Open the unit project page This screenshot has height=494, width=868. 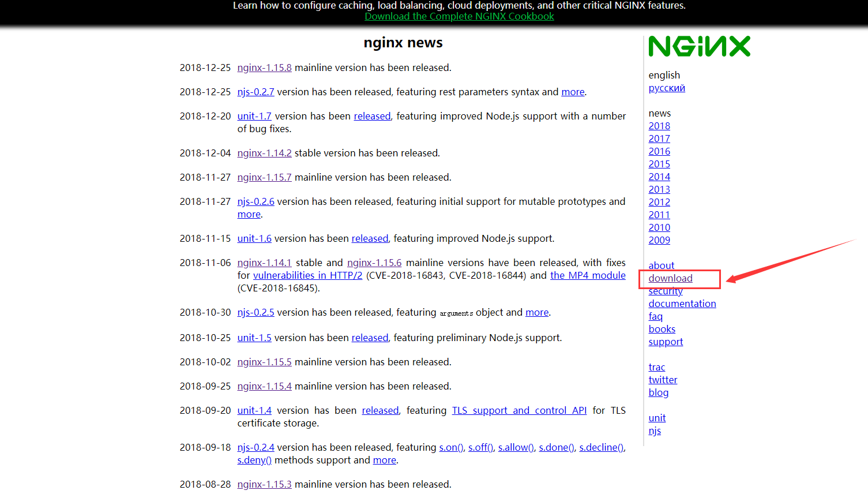click(x=656, y=418)
